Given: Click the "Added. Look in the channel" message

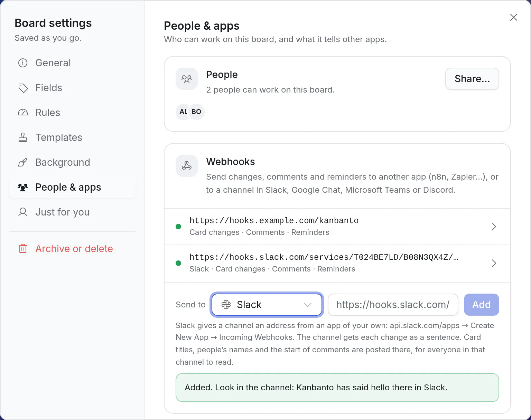Looking at the screenshot, I should coord(337,388).
